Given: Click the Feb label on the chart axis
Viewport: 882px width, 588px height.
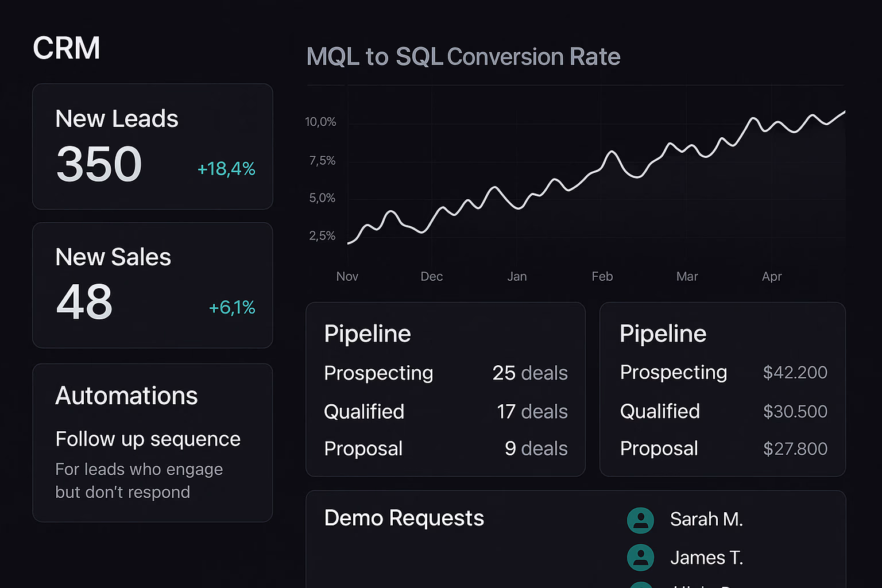Looking at the screenshot, I should [x=602, y=276].
